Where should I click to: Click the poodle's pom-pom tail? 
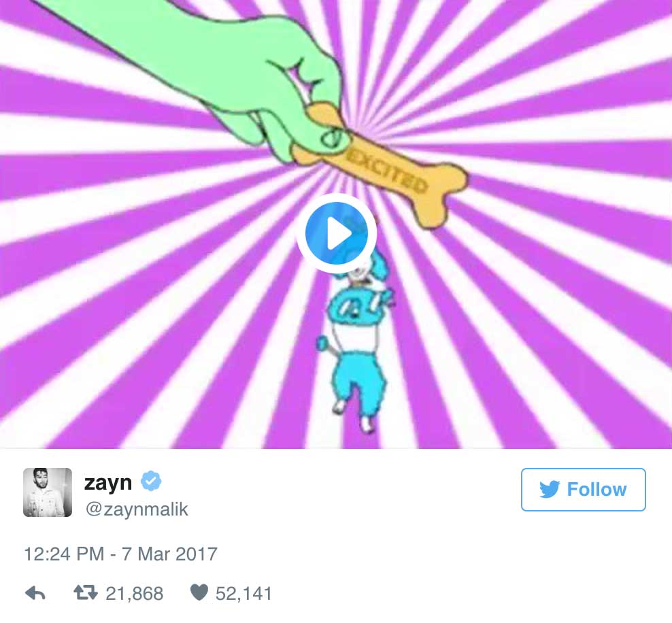[322, 342]
